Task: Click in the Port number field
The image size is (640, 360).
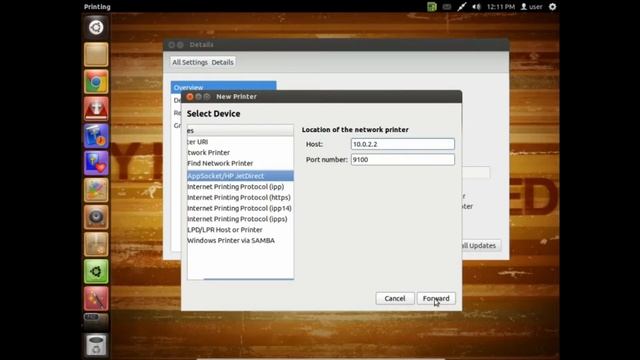Action: pos(402,160)
